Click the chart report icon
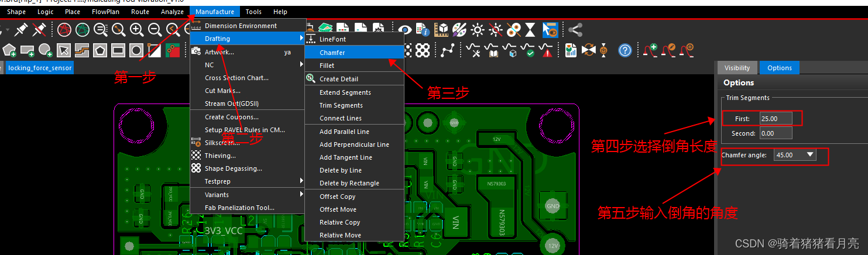The width and height of the screenshot is (868, 255). pos(571,50)
